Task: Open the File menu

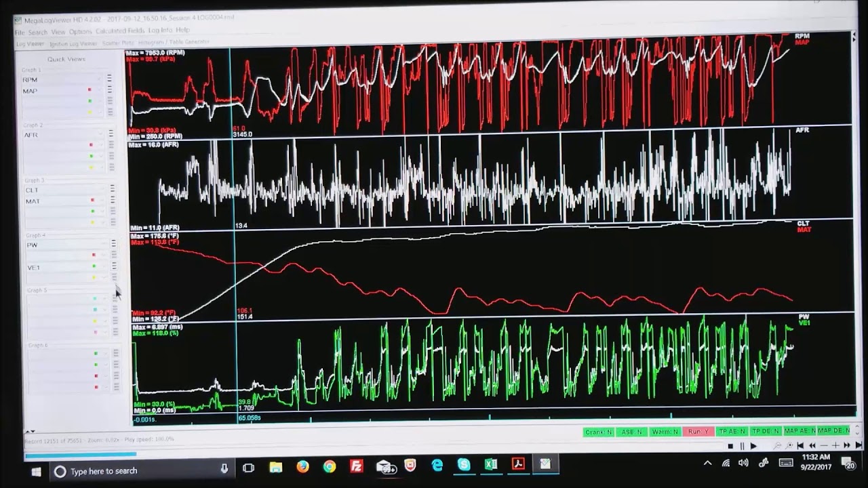Action: pos(20,33)
